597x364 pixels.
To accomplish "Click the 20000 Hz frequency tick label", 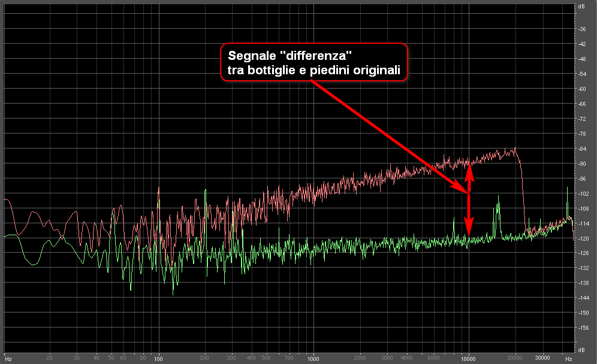I will pyautogui.click(x=515, y=358).
